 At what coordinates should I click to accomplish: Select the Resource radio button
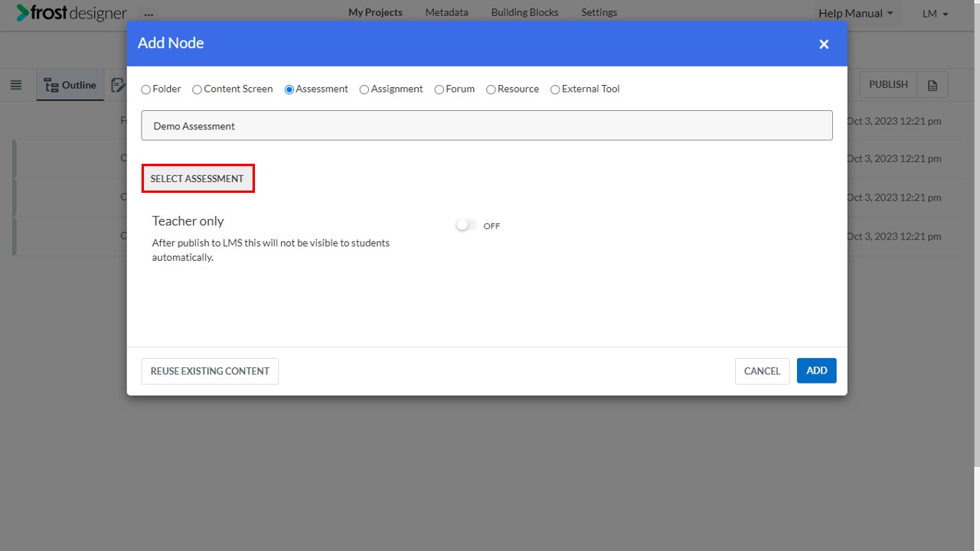tap(491, 90)
